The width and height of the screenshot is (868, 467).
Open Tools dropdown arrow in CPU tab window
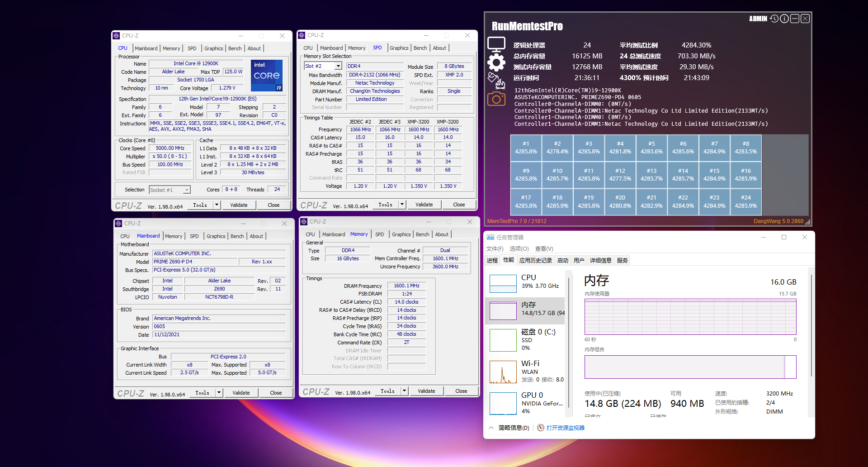pyautogui.click(x=217, y=205)
